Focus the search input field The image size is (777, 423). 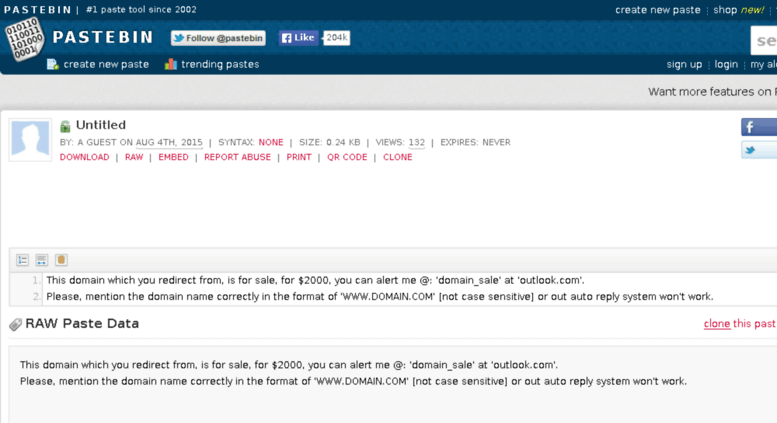[764, 41]
